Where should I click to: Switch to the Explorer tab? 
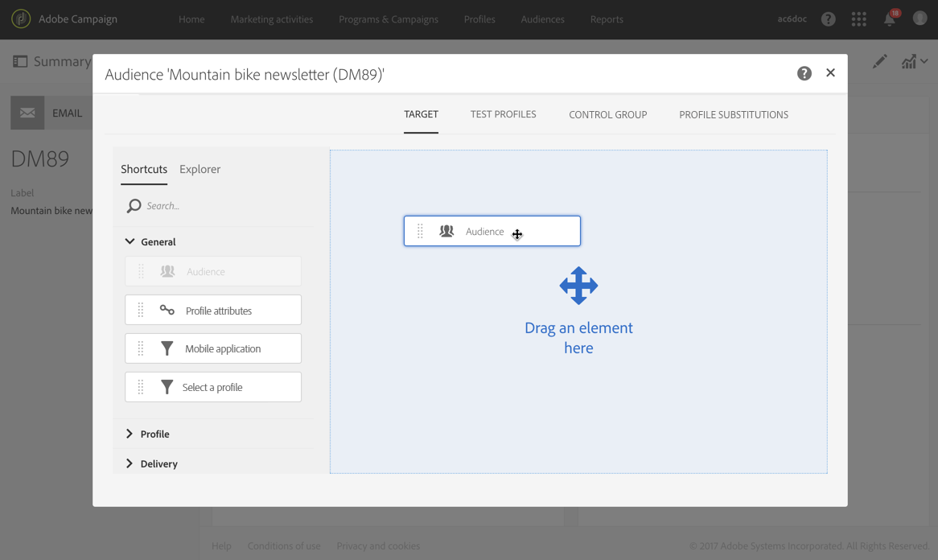click(x=200, y=169)
